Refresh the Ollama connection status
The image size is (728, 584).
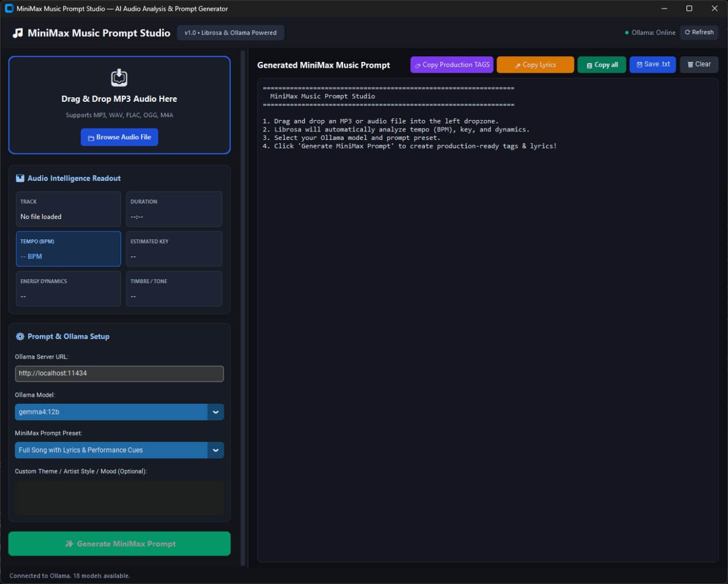tap(699, 32)
